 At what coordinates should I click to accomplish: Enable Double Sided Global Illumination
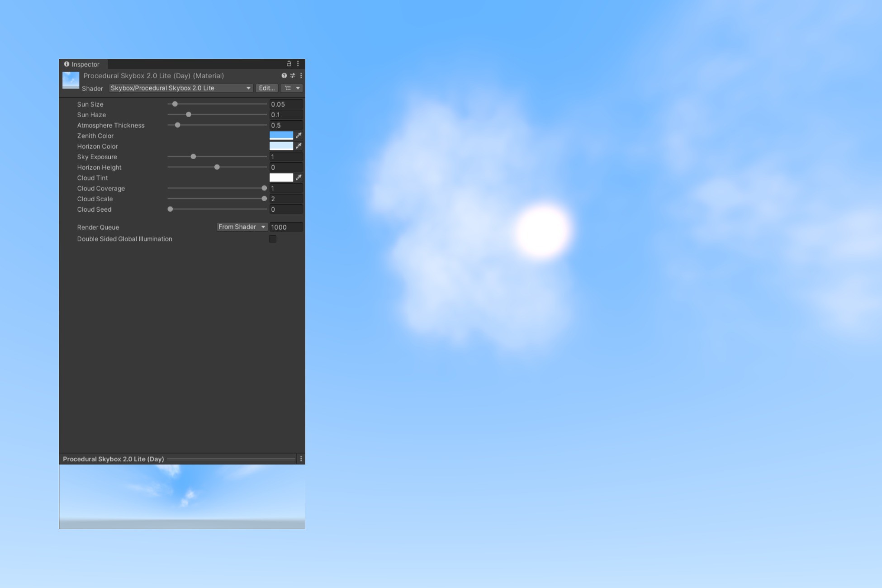click(272, 238)
